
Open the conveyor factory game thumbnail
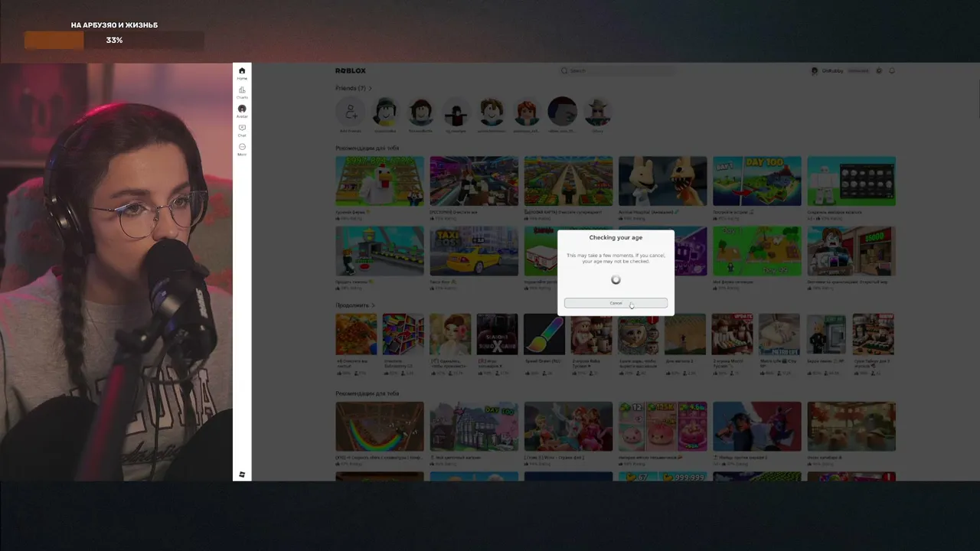click(x=380, y=251)
